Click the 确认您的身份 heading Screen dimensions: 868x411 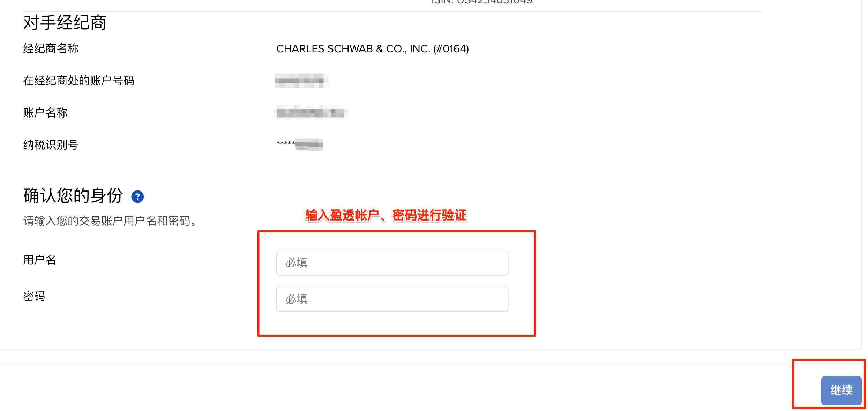(x=73, y=195)
